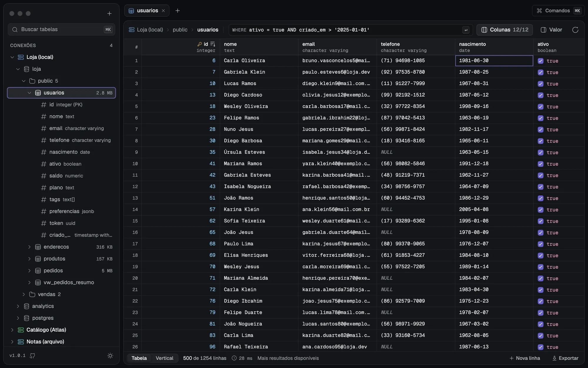Collapse the loja database node
This screenshot has width=588, height=368.
click(18, 69)
